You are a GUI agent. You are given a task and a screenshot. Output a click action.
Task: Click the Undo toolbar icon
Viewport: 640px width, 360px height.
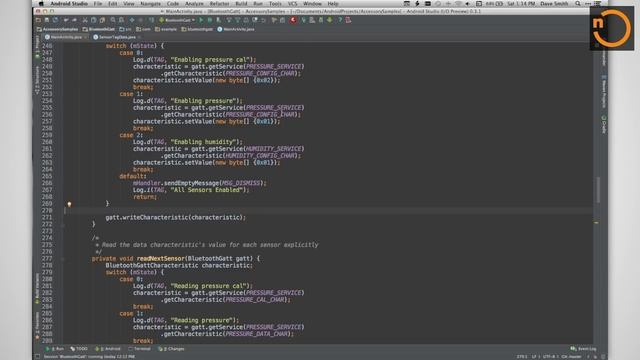pyautogui.click(x=65, y=20)
